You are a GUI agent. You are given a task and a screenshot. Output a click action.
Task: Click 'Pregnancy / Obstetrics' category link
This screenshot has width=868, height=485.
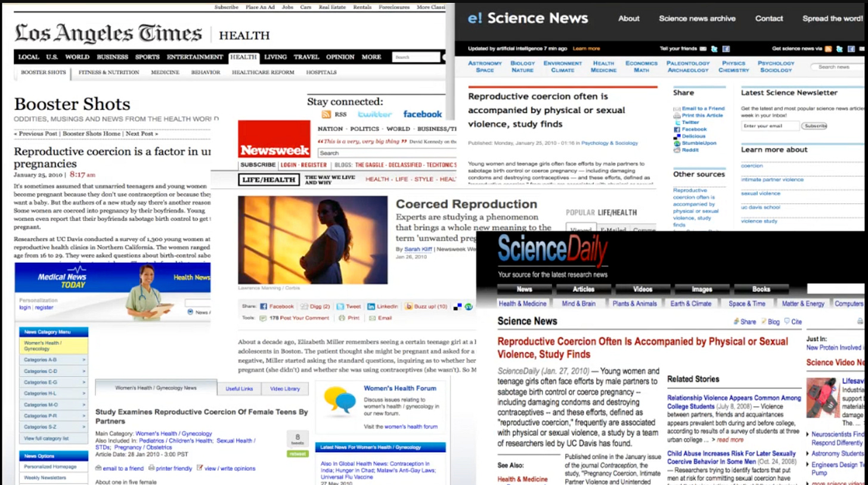[142, 447]
